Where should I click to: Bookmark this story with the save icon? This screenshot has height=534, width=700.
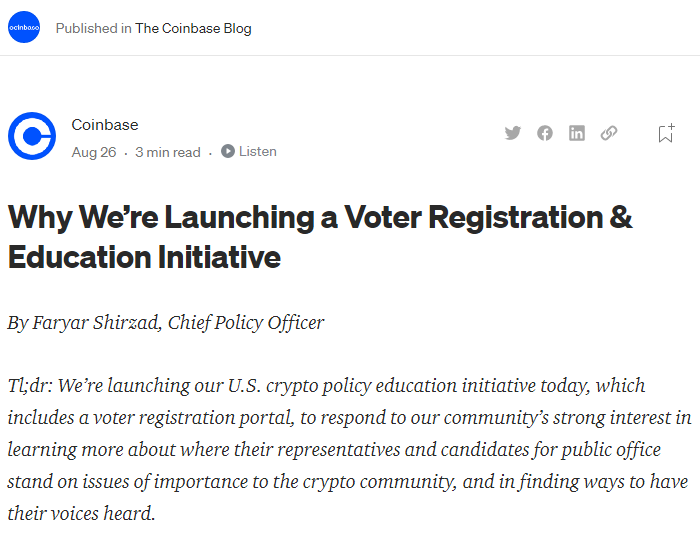(x=667, y=133)
